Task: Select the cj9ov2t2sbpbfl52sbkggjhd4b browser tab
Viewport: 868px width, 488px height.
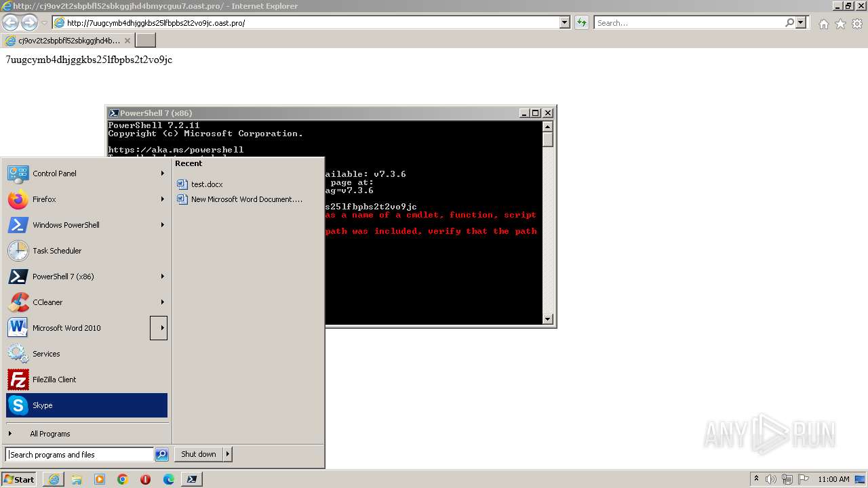Action: click(68, 41)
